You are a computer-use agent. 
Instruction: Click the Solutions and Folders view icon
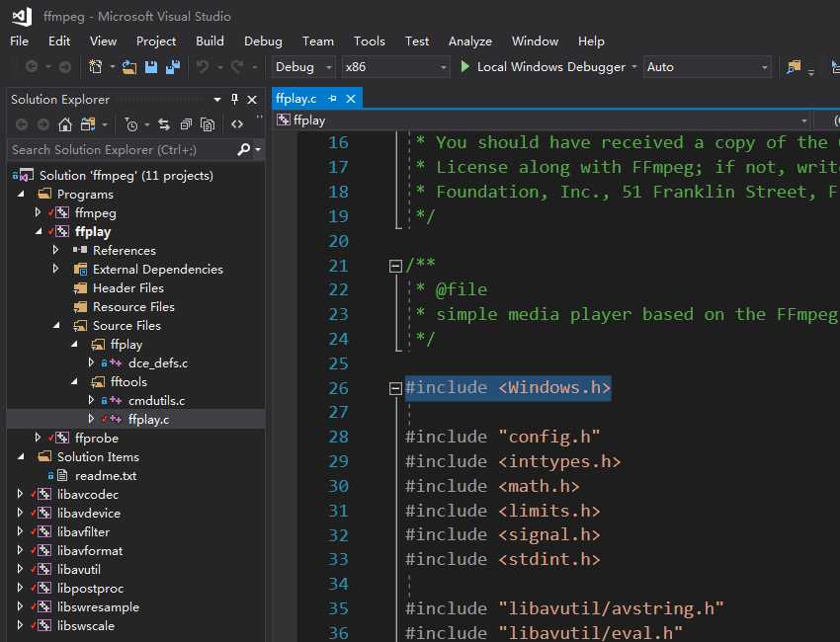coord(87,124)
